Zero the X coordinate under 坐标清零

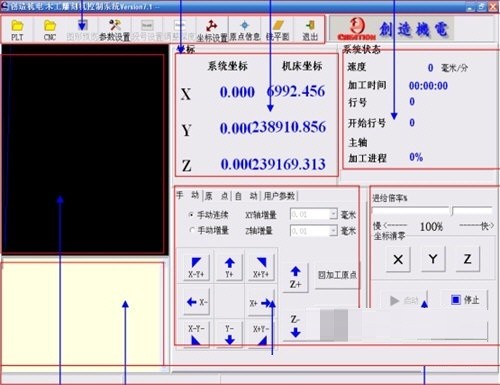(398, 259)
